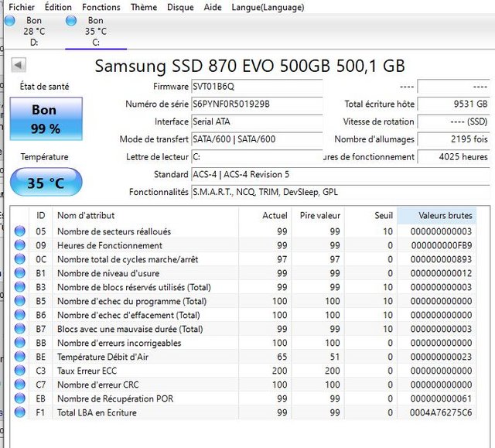The width and height of the screenshot is (495, 448).
Task: Click the Pire valeur column header
Action: (x=318, y=216)
